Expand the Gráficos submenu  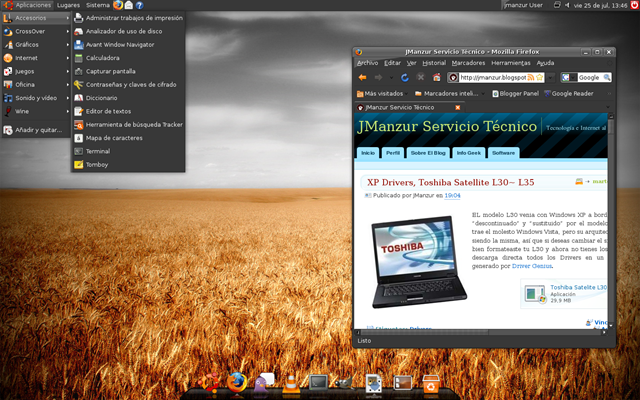pos(36,45)
